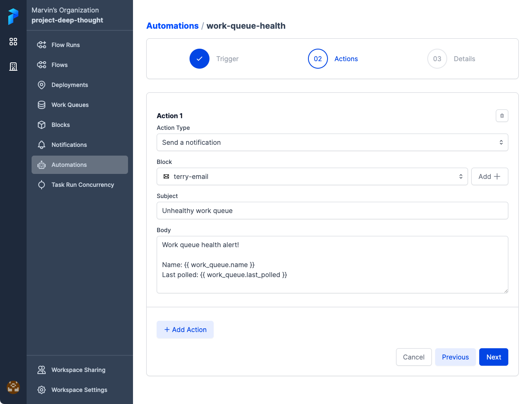This screenshot has width=532, height=404.
Task: Click the Workspace Sharing people icon
Action: click(42, 370)
